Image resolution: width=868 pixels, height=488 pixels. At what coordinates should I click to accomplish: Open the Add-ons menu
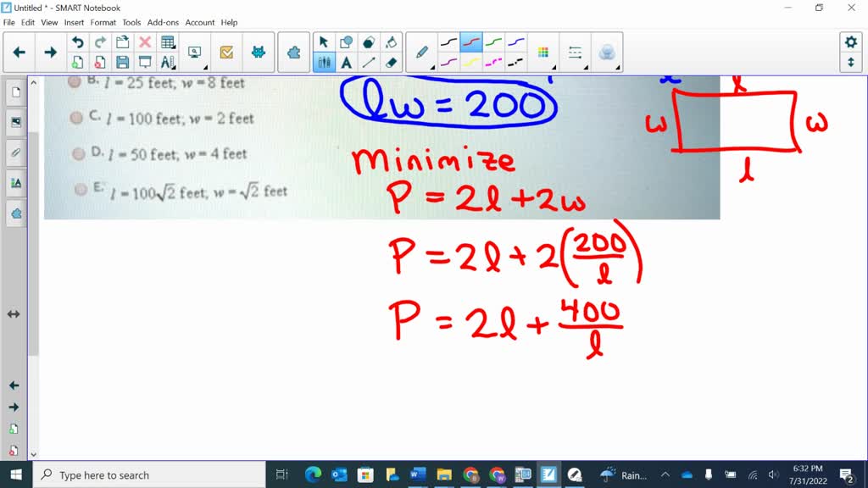coord(163,22)
